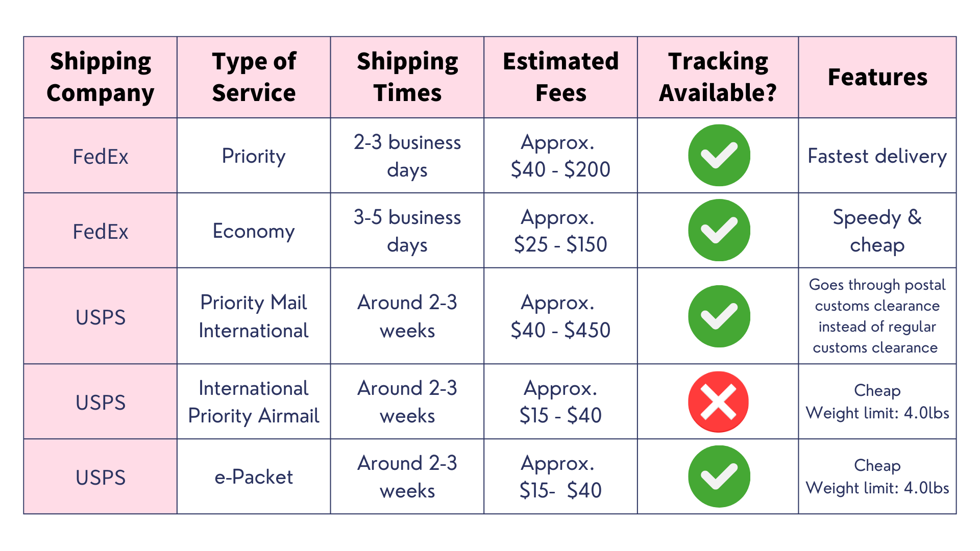Click the green checkmark for Priority Mail International
This screenshot has height=551, width=980.
click(719, 316)
